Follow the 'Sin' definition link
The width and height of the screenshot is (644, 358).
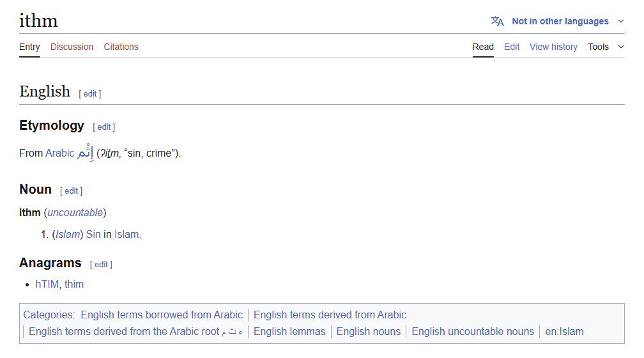pyautogui.click(x=93, y=234)
